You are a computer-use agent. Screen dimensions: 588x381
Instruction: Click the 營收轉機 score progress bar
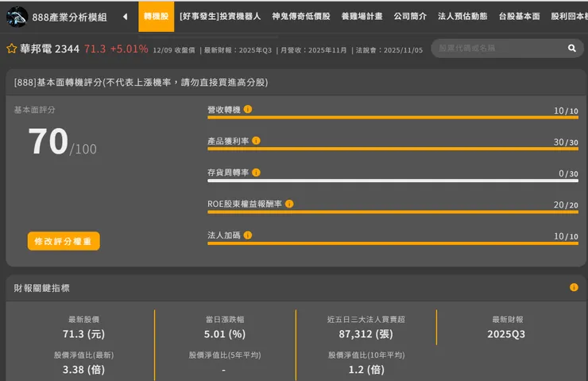point(393,118)
